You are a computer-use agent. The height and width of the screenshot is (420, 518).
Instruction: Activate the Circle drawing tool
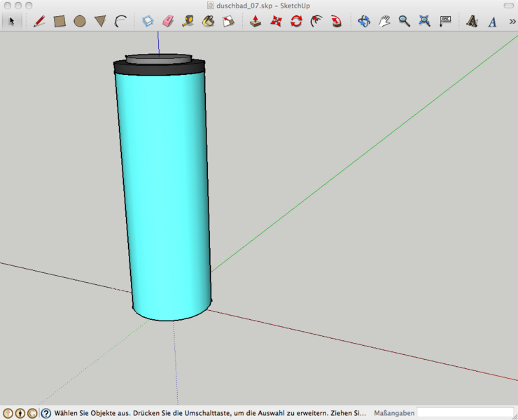pyautogui.click(x=80, y=21)
